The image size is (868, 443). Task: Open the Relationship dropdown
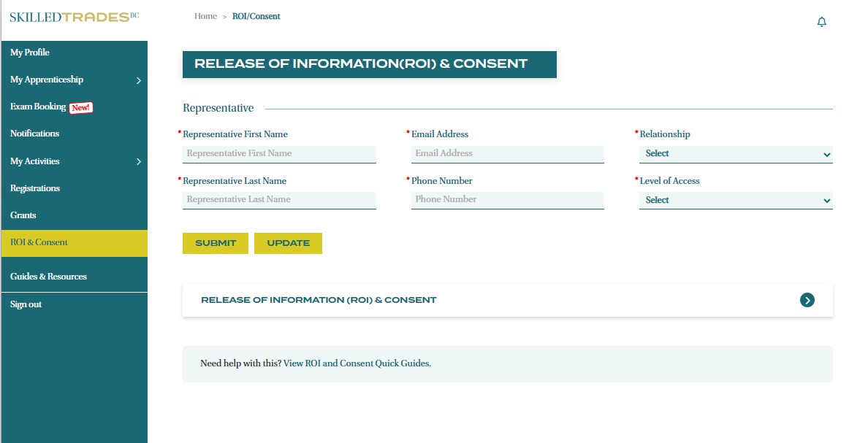pyautogui.click(x=735, y=154)
